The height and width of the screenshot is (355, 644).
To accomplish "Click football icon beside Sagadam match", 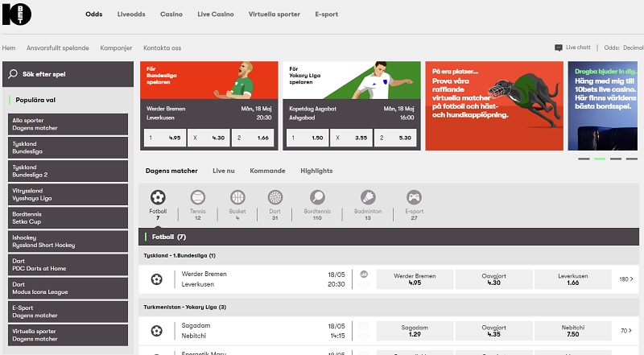I will (156, 331).
